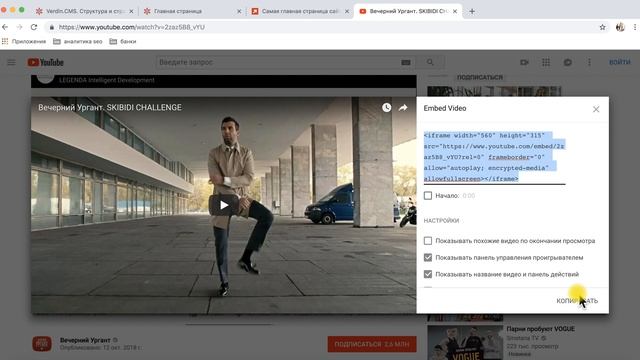Screen dimensions: 640x360
Task: Click the YouTube search magnifier button
Action: click(x=430, y=62)
